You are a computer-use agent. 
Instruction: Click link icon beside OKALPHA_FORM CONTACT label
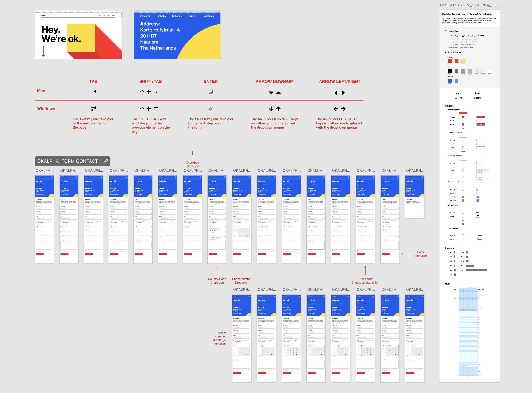point(106,161)
